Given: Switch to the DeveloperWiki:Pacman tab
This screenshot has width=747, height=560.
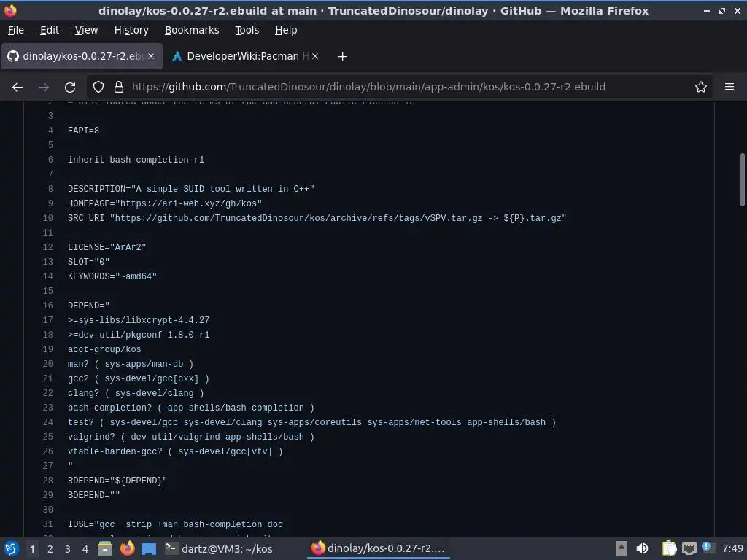Looking at the screenshot, I should tap(242, 56).
